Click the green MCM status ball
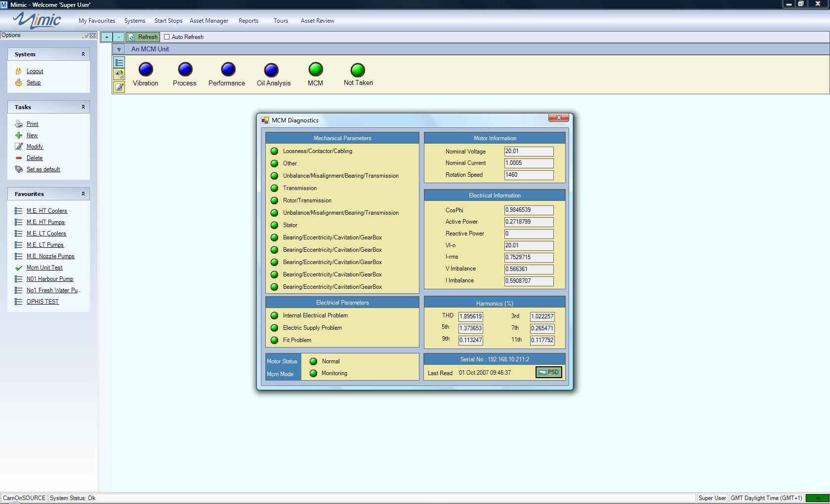 tap(315, 70)
